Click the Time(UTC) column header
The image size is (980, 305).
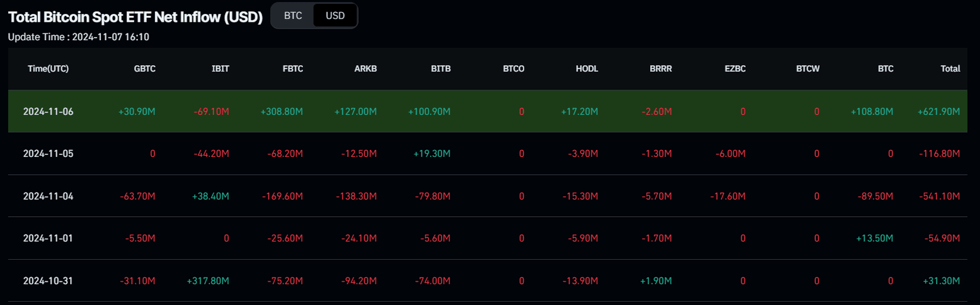[x=48, y=69]
